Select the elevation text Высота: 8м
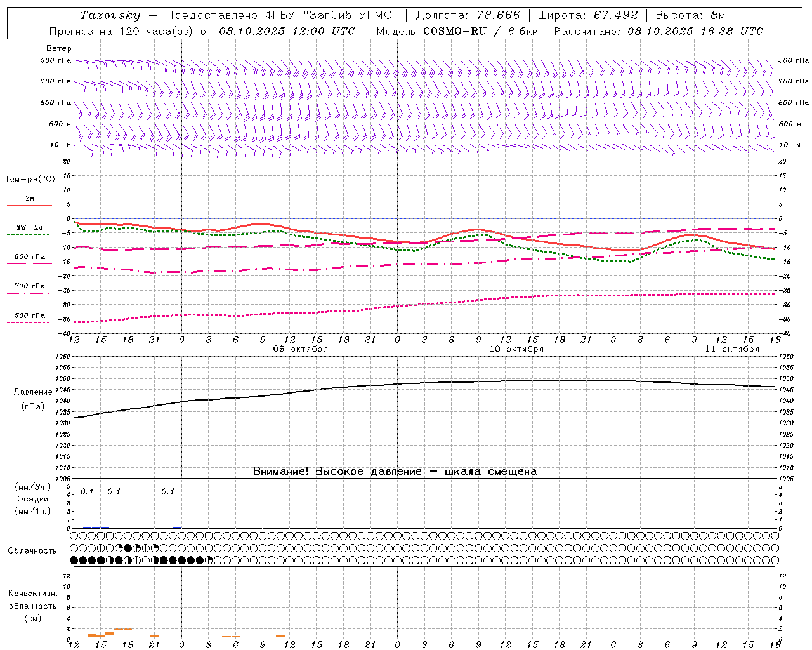This screenshot has height=650, width=812. 690,15
